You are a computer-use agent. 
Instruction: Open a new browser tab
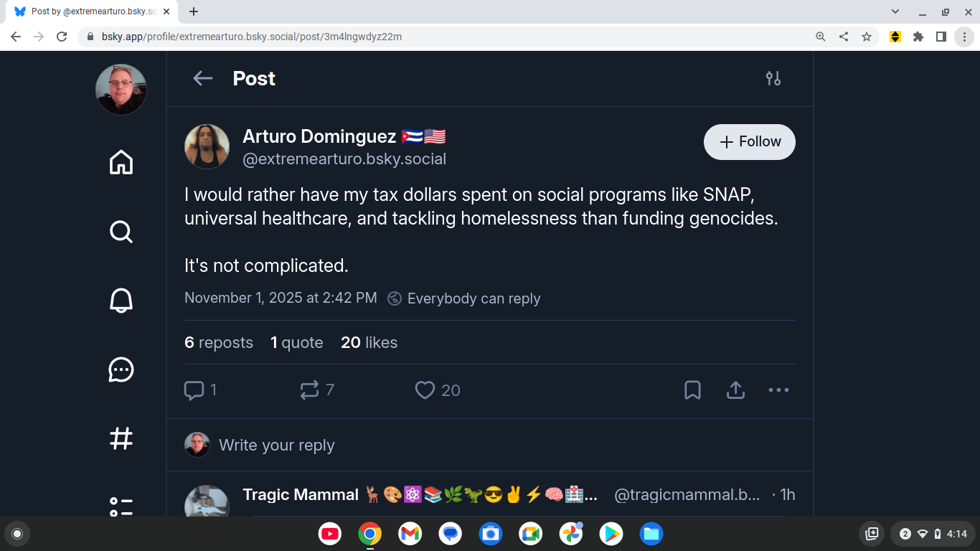[194, 11]
